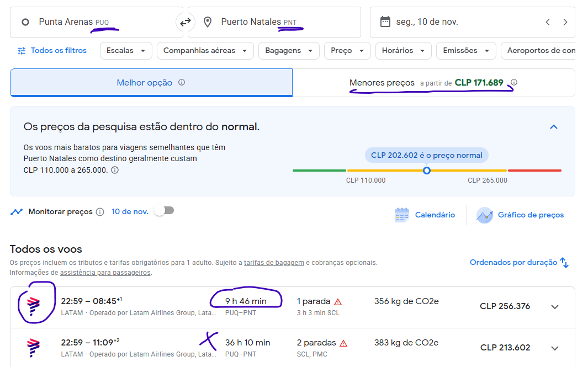Click the info icon beside Melhor opção

click(182, 82)
